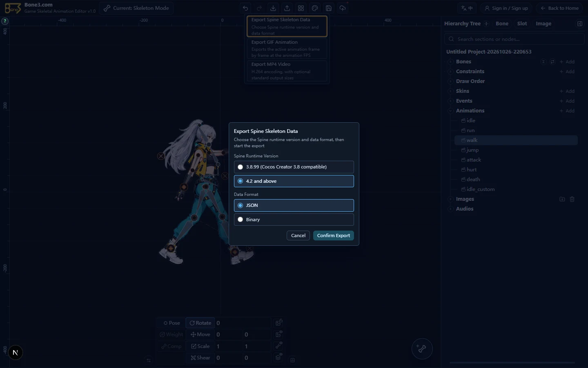The width and height of the screenshot is (588, 368).
Task: Cancel the export dialog
Action: point(298,236)
